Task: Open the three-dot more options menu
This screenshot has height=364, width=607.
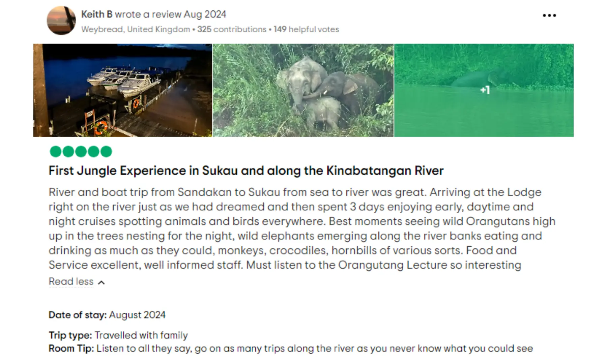Action: pos(549,16)
